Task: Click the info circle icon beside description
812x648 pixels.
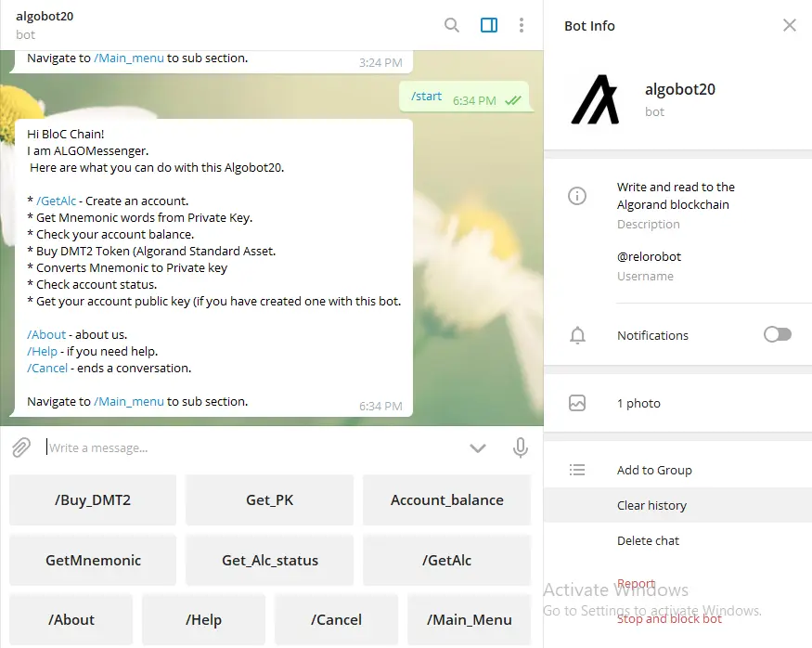Action: [x=577, y=196]
